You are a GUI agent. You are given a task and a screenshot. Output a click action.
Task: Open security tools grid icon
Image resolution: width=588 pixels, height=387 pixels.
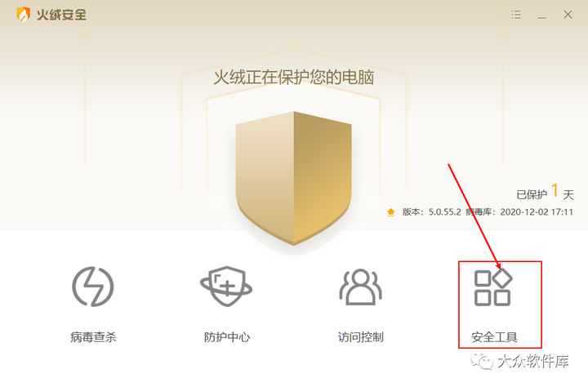(x=493, y=287)
